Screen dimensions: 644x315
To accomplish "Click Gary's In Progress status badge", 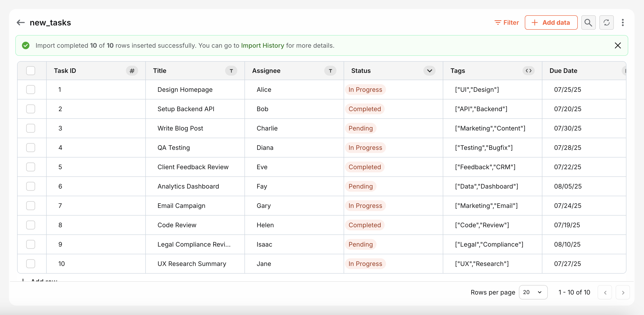I will [365, 206].
